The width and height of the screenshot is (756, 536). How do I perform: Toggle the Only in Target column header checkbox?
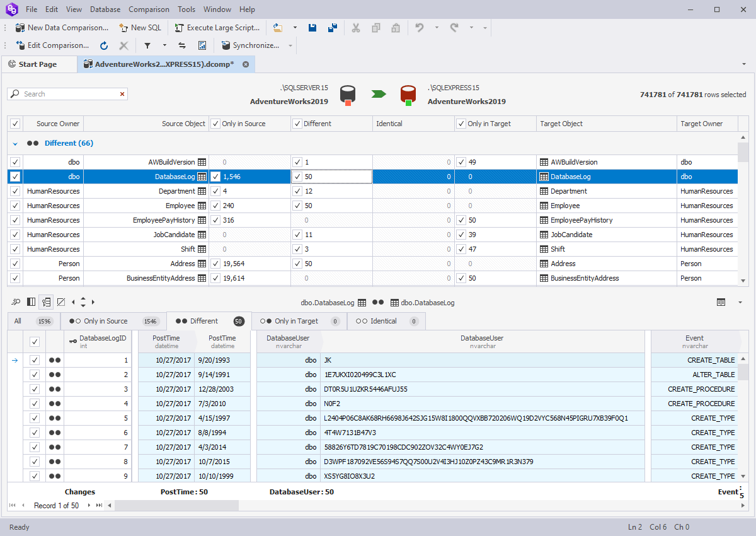[x=461, y=124]
